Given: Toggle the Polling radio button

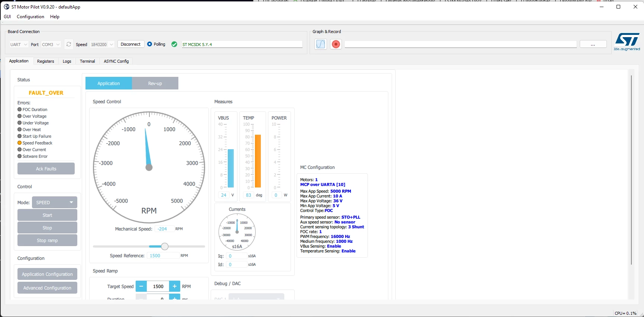Looking at the screenshot, I should [x=150, y=44].
